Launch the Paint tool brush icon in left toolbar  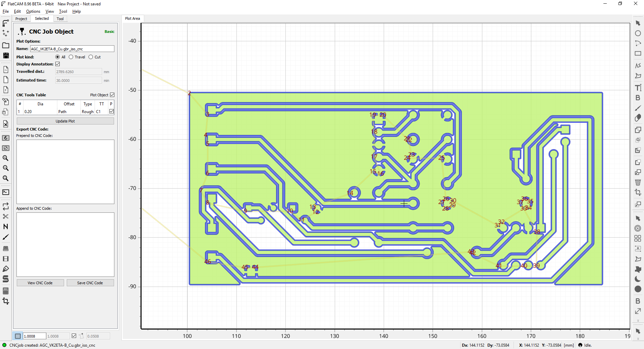[x=6, y=237]
